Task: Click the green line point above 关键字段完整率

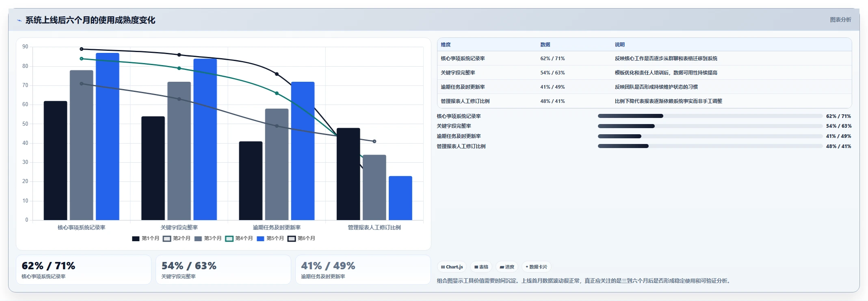Action: point(179,68)
